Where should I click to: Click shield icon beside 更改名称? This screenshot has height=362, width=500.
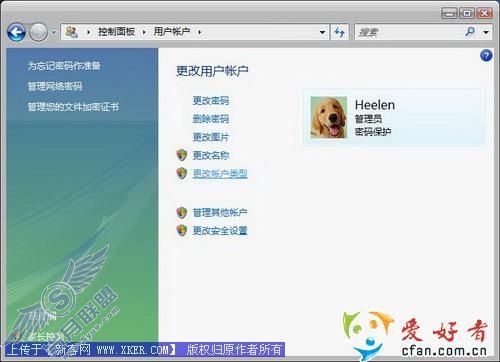[x=182, y=155]
